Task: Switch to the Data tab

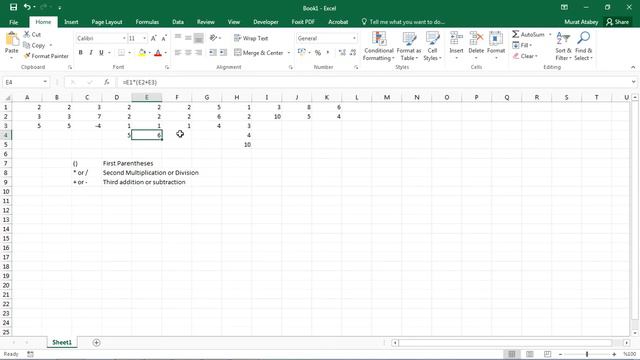Action: pyautogui.click(x=178, y=22)
